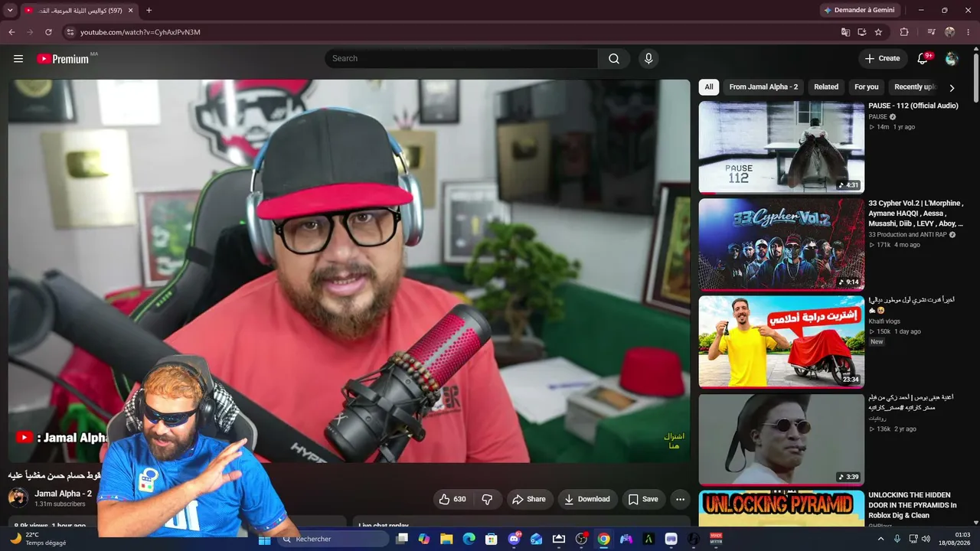
Task: Open a new browser tab
Action: 149,11
